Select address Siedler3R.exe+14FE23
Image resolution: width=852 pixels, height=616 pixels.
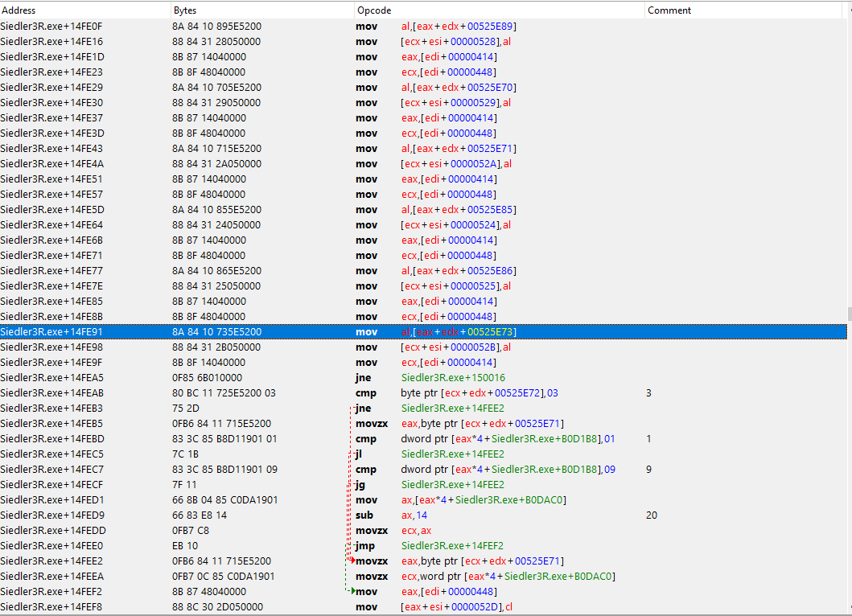pyautogui.click(x=51, y=72)
